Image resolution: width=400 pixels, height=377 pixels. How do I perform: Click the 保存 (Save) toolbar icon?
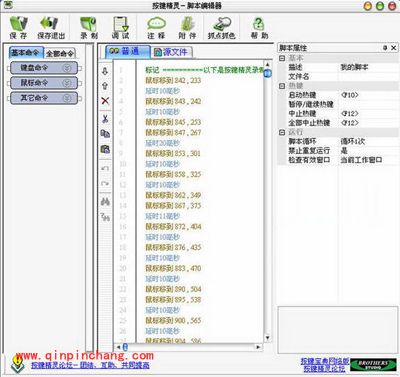(x=18, y=27)
